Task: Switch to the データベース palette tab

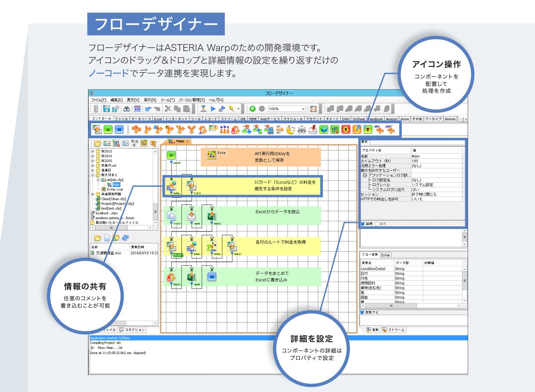Action: 141,119
